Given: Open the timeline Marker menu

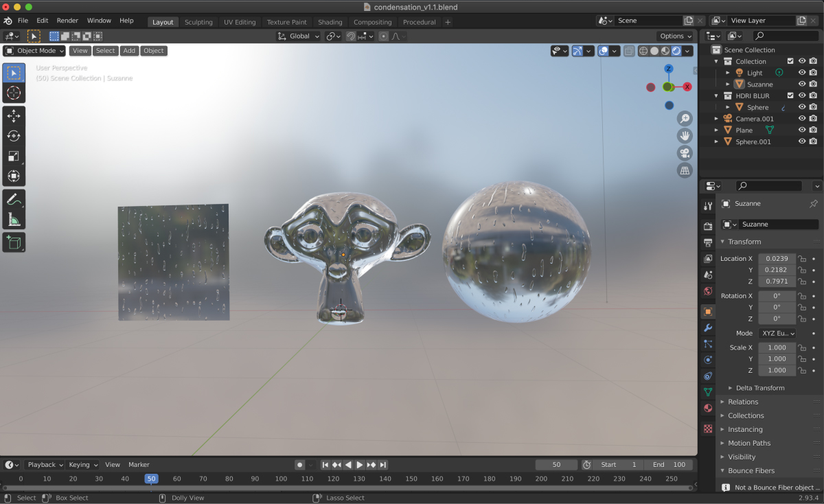Looking at the screenshot, I should (x=139, y=465).
